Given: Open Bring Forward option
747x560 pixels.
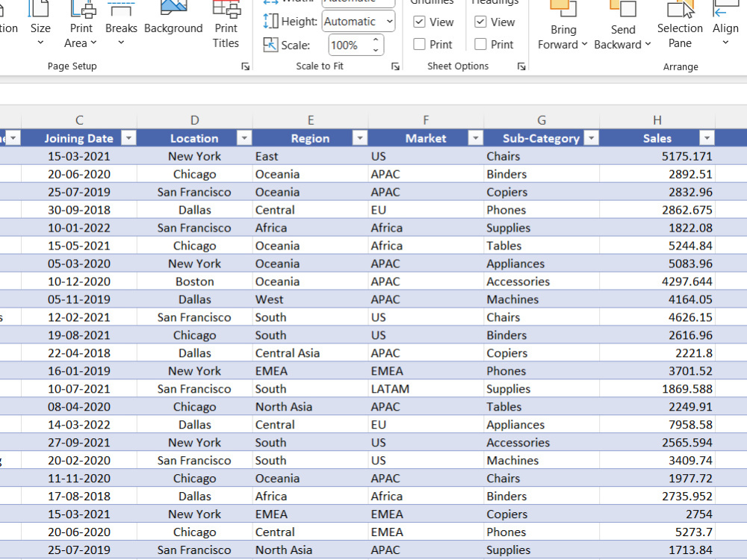Looking at the screenshot, I should pos(563,26).
